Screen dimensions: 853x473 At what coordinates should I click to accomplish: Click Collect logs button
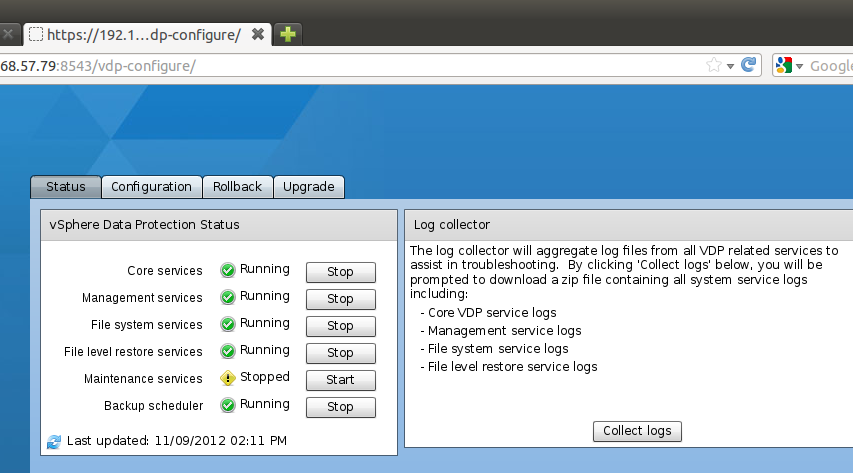pos(637,431)
